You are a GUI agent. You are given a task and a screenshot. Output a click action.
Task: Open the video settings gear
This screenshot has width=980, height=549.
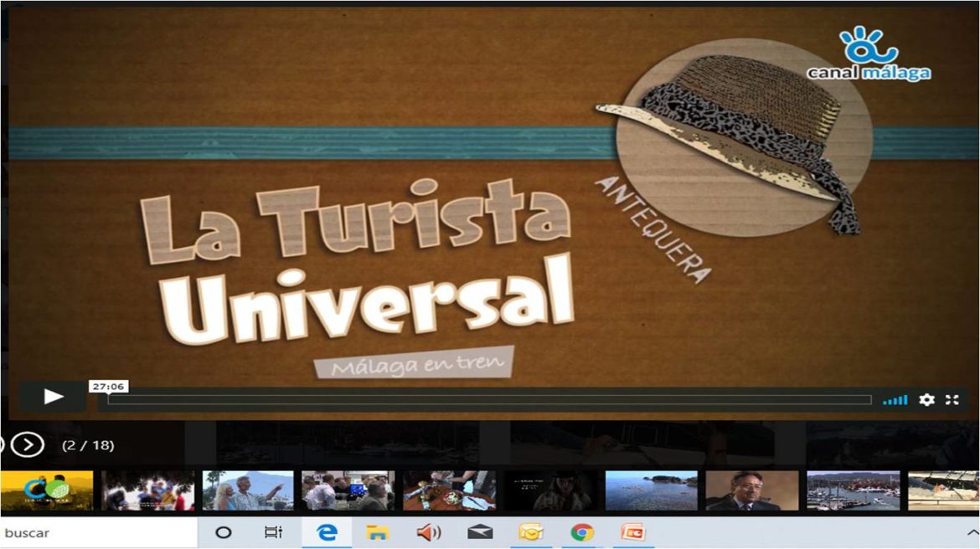[926, 400]
